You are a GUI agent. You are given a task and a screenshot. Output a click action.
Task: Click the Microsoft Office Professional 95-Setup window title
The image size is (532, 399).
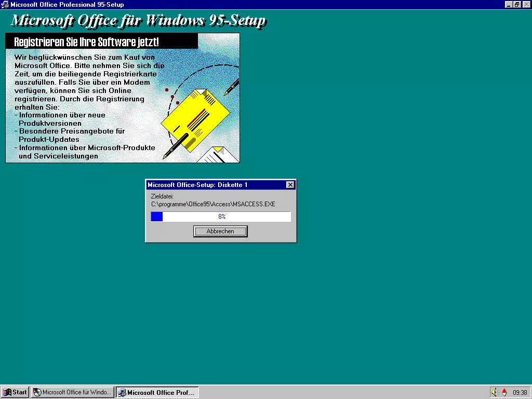tap(67, 4)
